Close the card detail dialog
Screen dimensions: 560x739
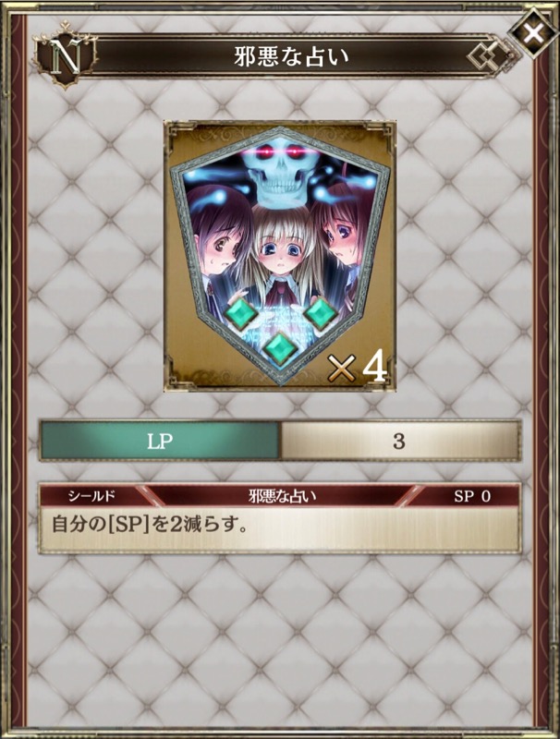(532, 33)
